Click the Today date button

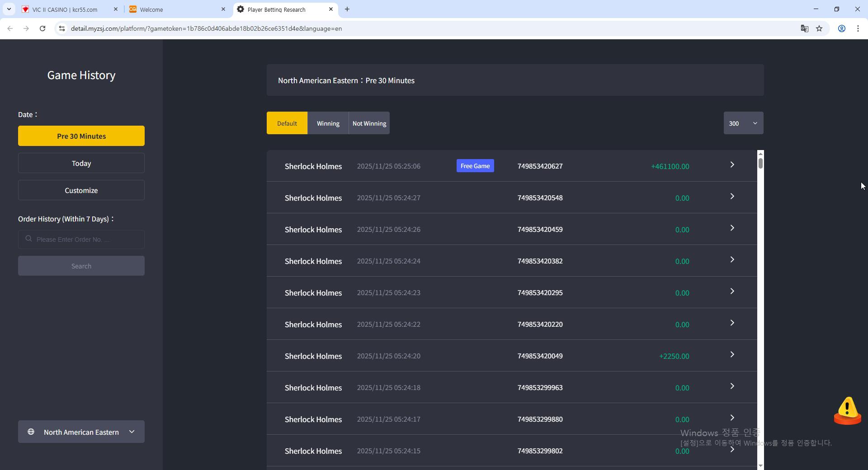coord(81,163)
